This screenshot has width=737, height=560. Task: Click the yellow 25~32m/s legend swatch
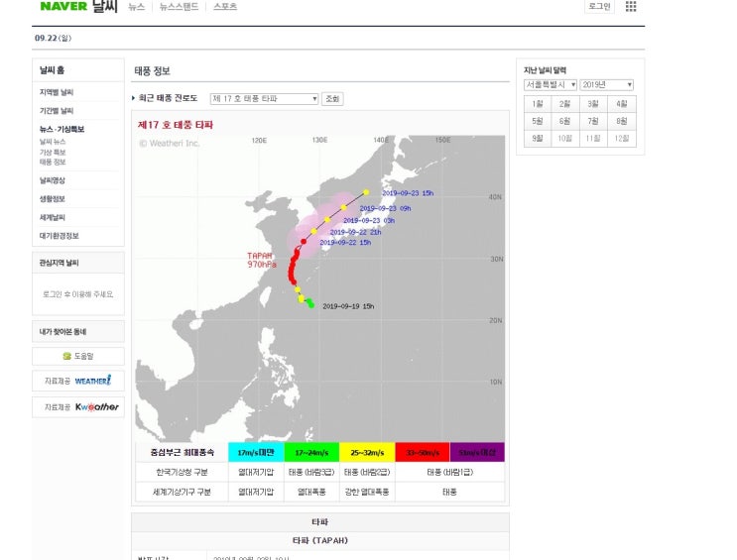(367, 452)
